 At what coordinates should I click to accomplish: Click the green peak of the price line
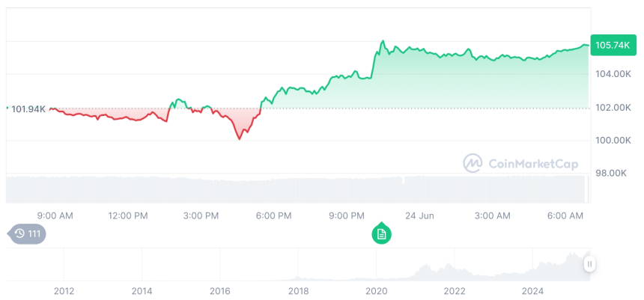tap(383, 41)
